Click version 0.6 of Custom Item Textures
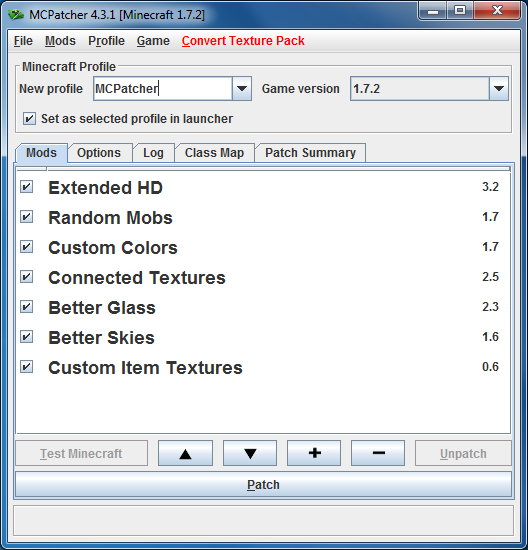The width and height of the screenshot is (528, 550). tap(490, 367)
